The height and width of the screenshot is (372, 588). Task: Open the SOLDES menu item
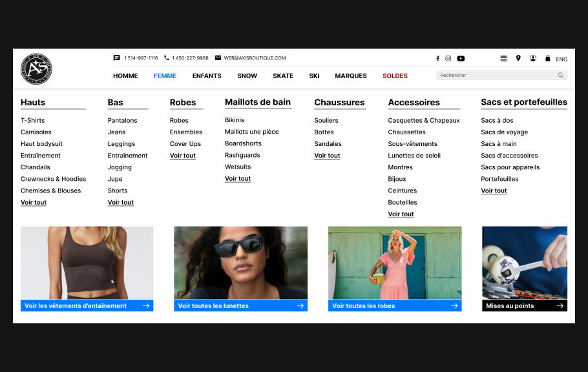tap(395, 76)
